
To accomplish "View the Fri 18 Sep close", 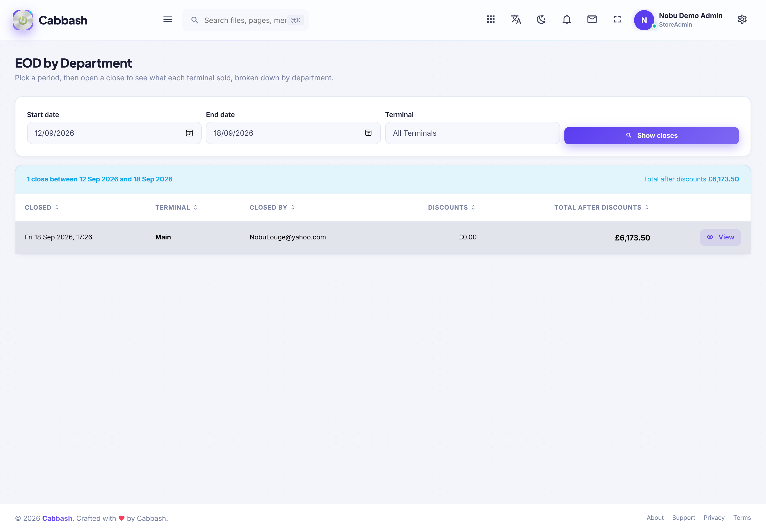I will pos(720,237).
